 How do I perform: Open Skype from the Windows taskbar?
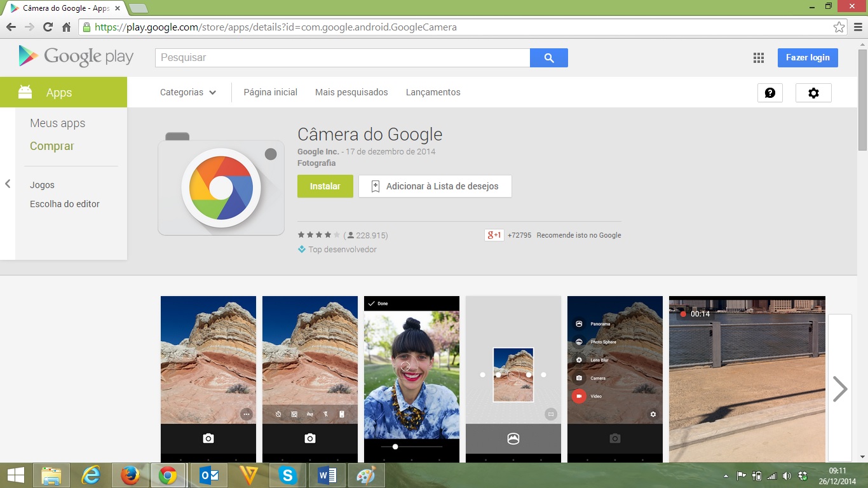tap(288, 475)
